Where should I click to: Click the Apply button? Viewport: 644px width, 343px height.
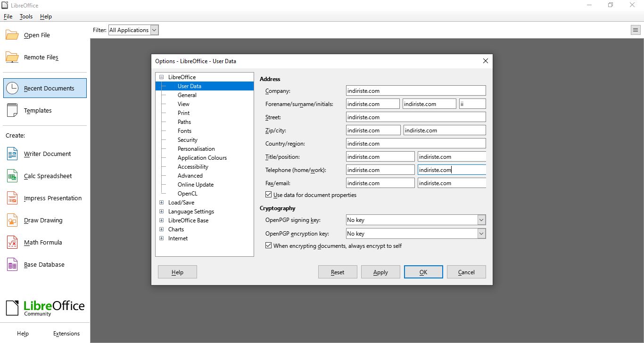click(380, 272)
